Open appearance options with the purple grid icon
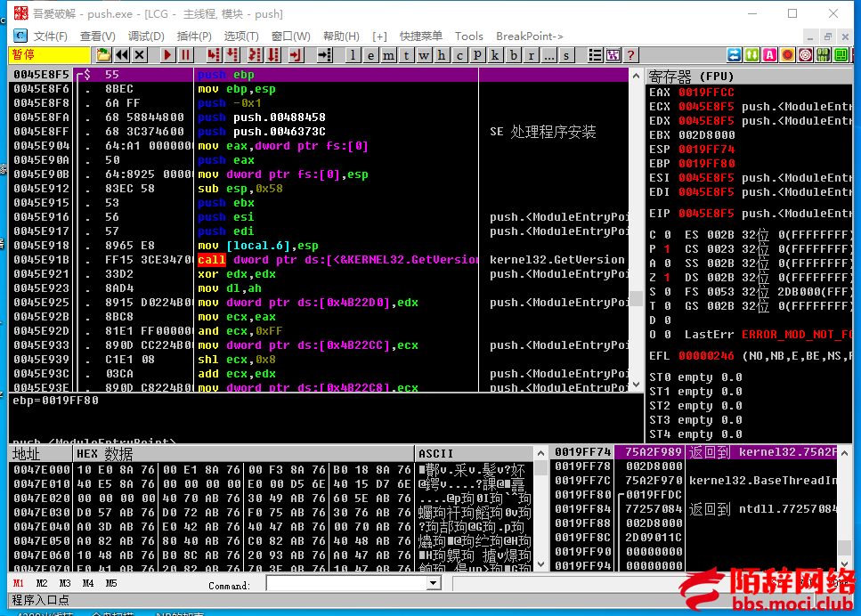 coord(613,55)
